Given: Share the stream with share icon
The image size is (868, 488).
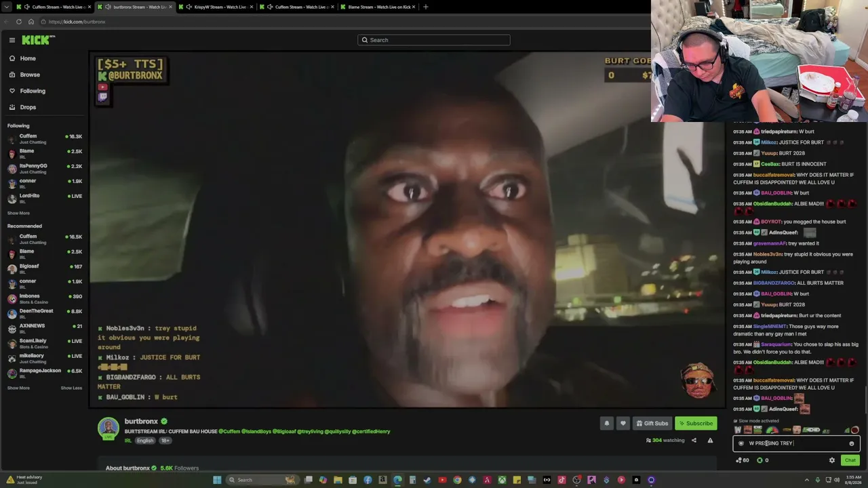Looking at the screenshot, I should (x=694, y=441).
